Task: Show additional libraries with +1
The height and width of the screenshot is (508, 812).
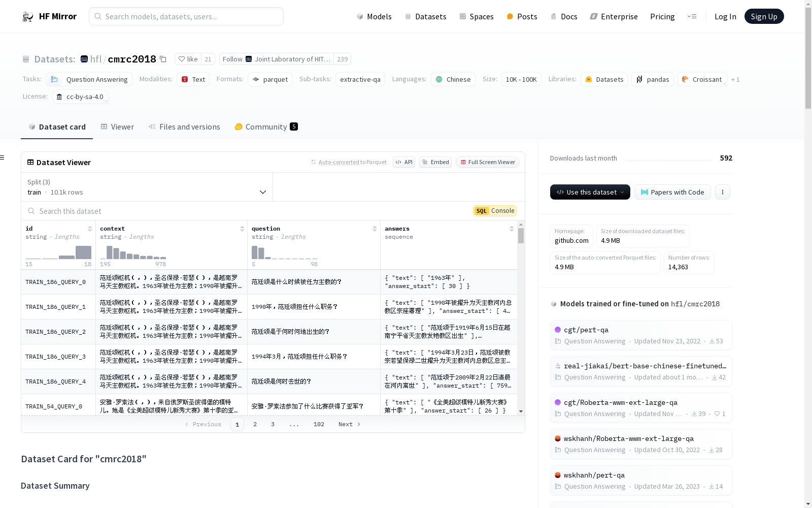Action: click(x=735, y=80)
